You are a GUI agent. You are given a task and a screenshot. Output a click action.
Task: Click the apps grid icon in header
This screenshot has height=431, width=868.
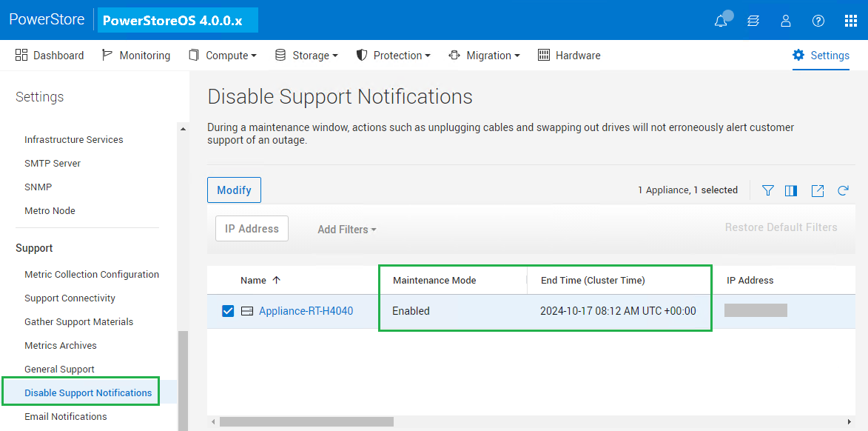coord(850,20)
